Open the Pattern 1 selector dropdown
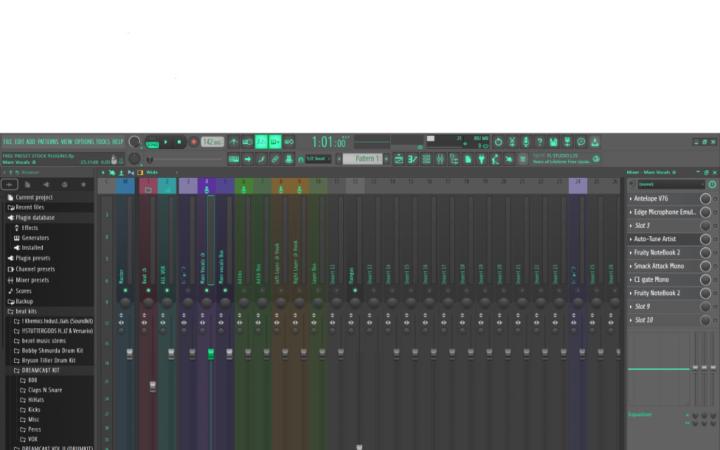 (x=366, y=158)
